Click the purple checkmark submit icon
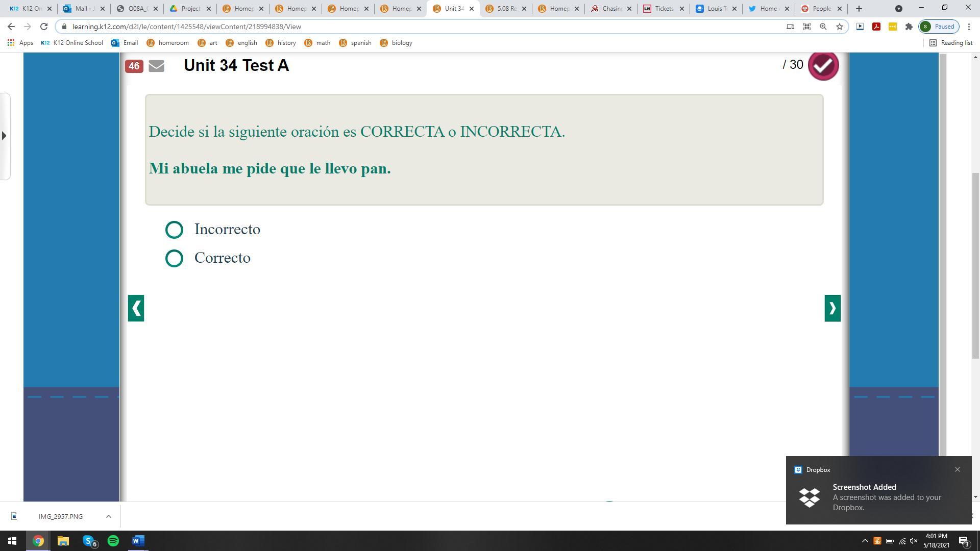Screen dimensions: 980x551 [x=823, y=65]
